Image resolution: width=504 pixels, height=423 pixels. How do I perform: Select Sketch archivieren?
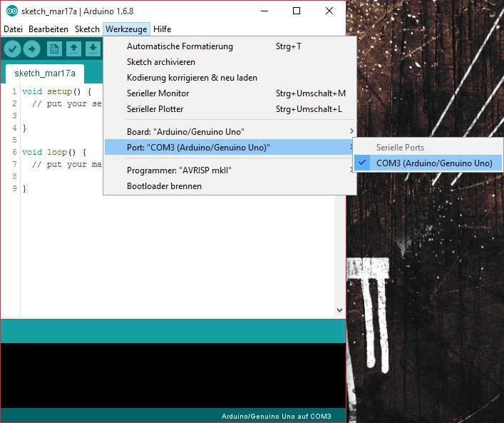click(230, 62)
